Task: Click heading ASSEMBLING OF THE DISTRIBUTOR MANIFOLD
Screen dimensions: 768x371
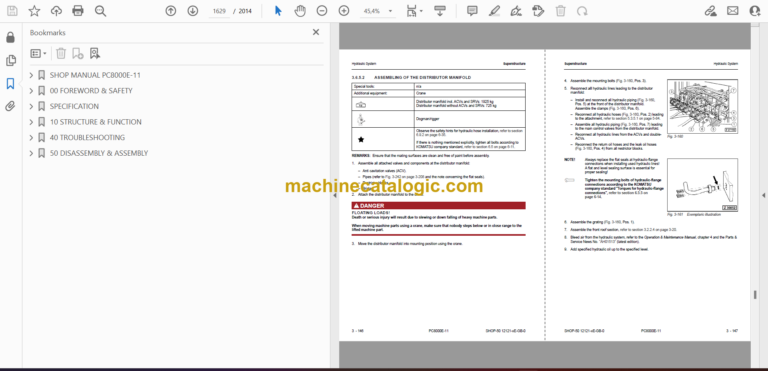Action: (x=422, y=77)
